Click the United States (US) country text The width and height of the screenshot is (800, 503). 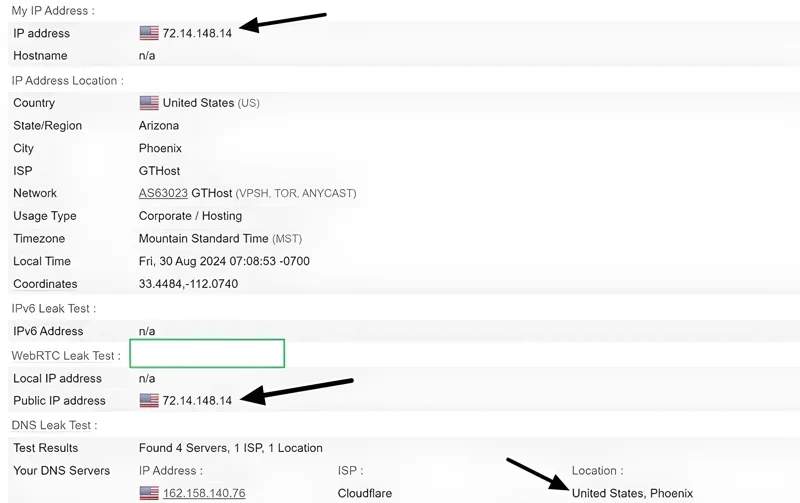click(211, 103)
